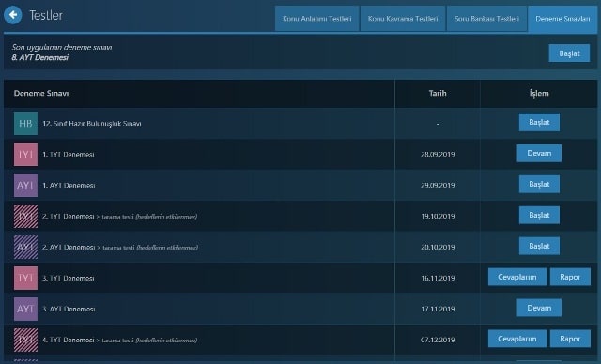Click the date 07.12.2019
Screen dimensions: 601x364
[438, 340]
